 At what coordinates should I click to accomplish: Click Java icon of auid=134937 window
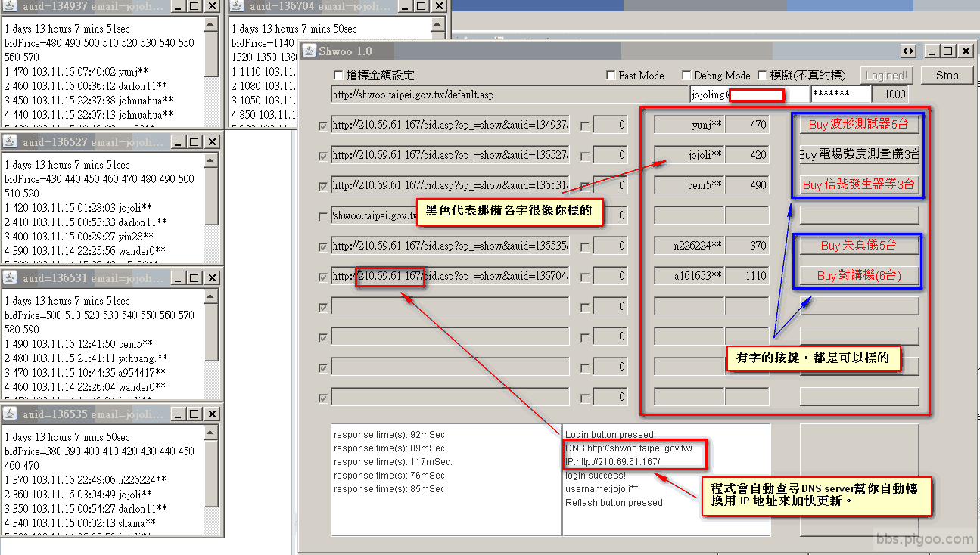[9, 6]
